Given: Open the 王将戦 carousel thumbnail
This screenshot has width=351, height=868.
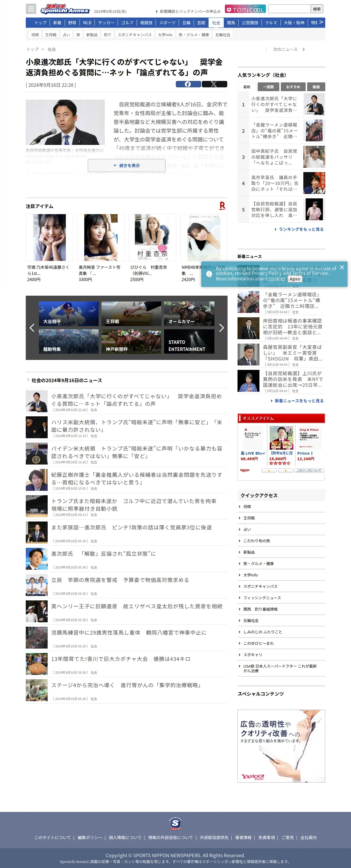Looking at the screenshot, I should tap(131, 314).
